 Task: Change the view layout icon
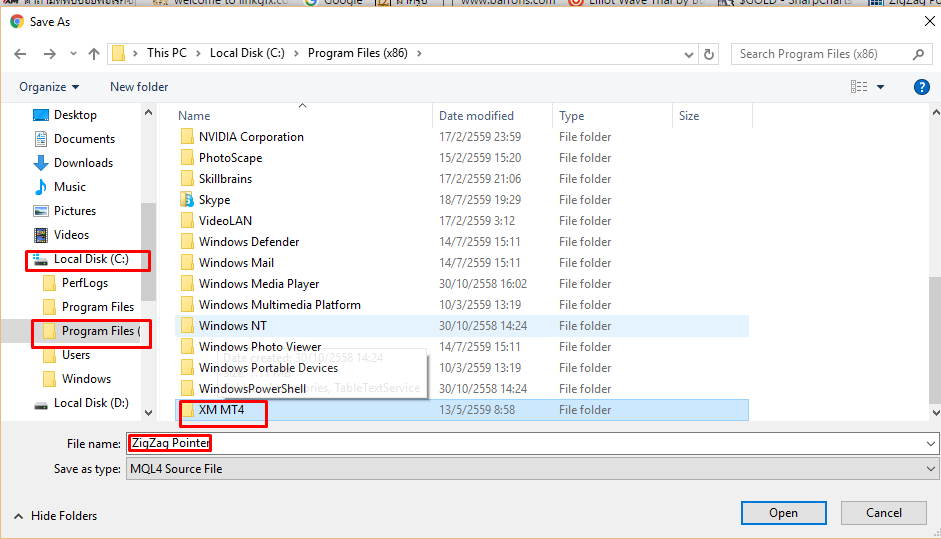click(x=859, y=87)
